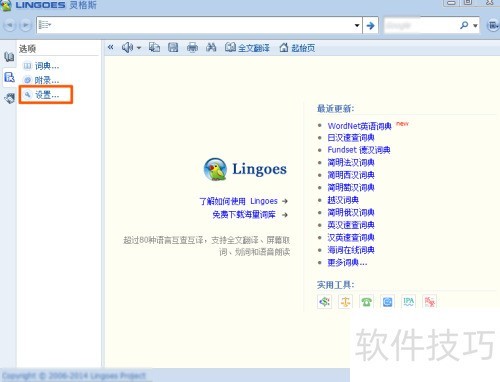Open the 日汉速查词典 link
Image resolution: width=500 pixels, height=382 pixels.
[351, 137]
